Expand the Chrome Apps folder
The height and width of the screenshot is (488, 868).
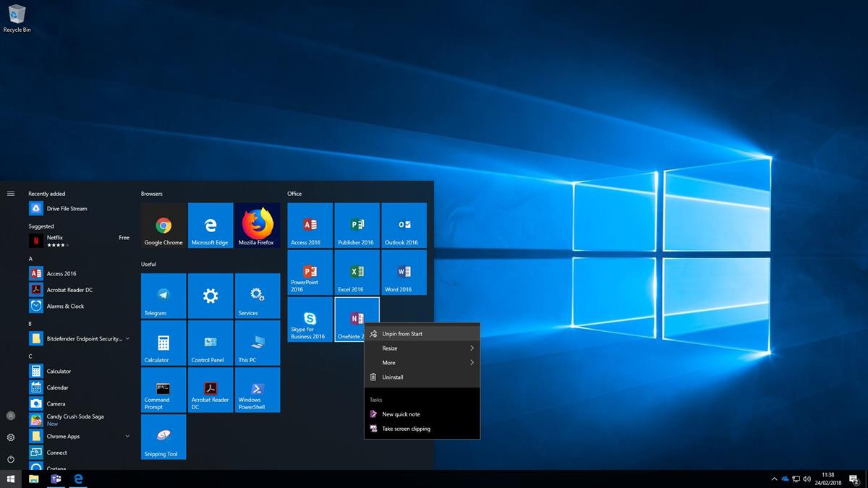(80, 437)
